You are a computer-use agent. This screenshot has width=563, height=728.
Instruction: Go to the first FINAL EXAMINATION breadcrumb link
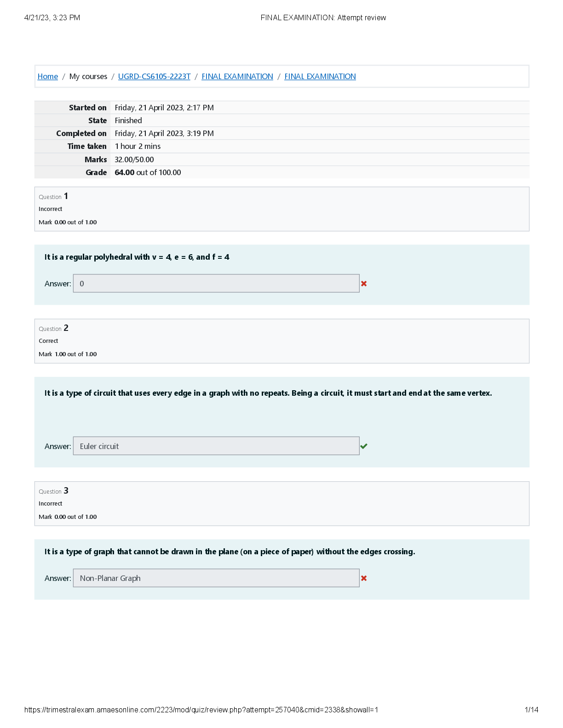point(237,76)
